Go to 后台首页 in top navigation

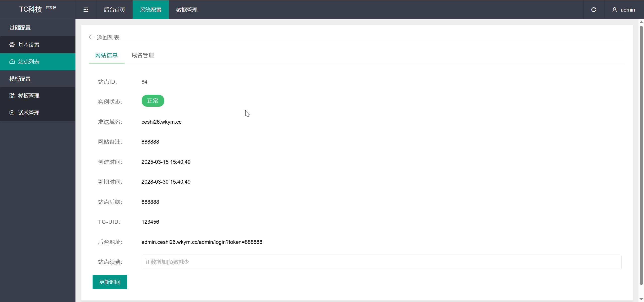tap(114, 10)
